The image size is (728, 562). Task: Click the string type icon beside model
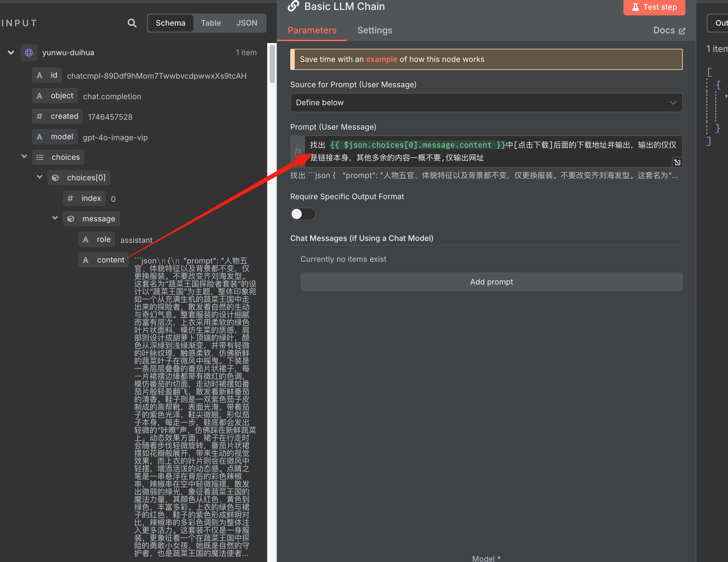coord(40,137)
